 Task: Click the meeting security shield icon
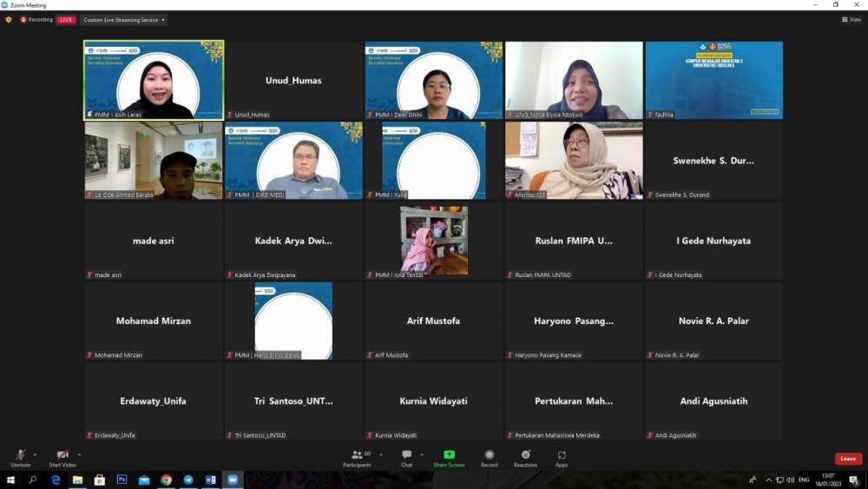point(9,19)
